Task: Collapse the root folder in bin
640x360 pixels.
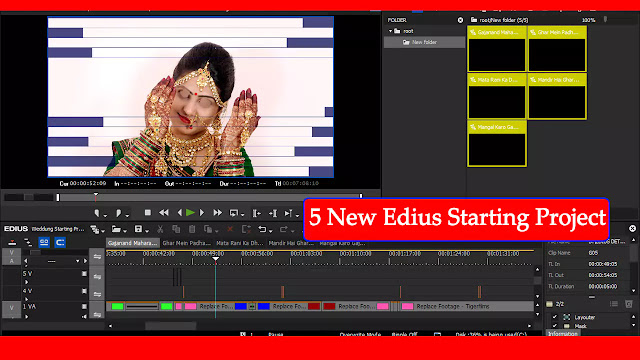Action: point(390,31)
